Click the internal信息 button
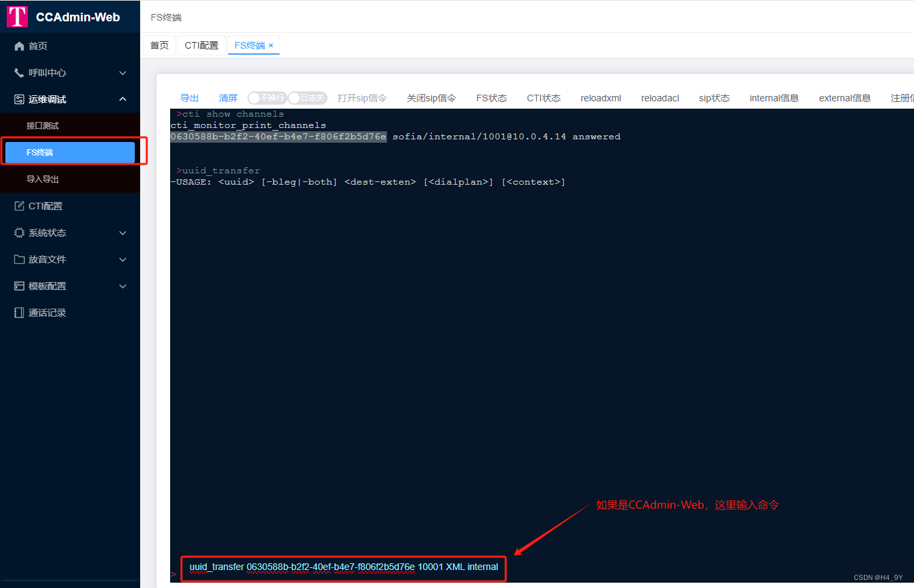The image size is (914, 588). point(775,98)
